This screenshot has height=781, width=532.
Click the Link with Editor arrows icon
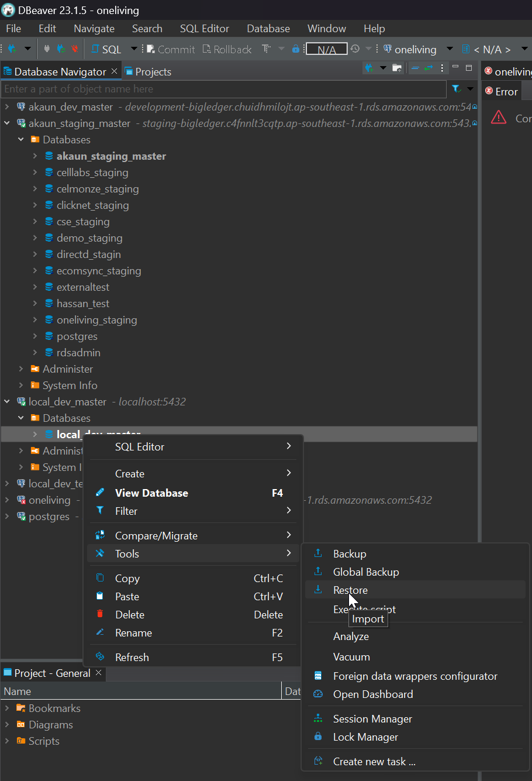point(429,68)
